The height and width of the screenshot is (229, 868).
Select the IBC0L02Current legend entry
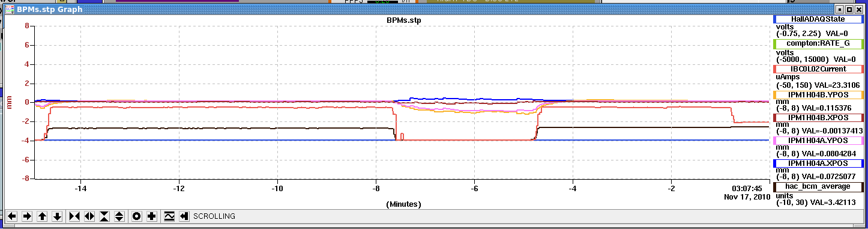[x=818, y=69]
